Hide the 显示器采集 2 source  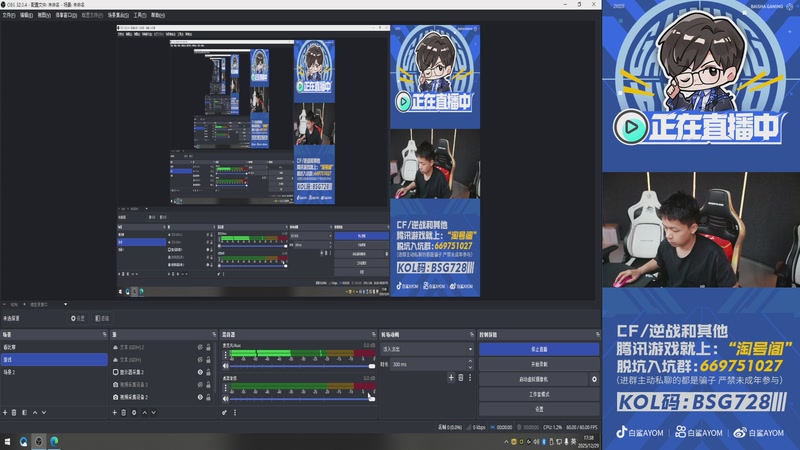[x=200, y=372]
